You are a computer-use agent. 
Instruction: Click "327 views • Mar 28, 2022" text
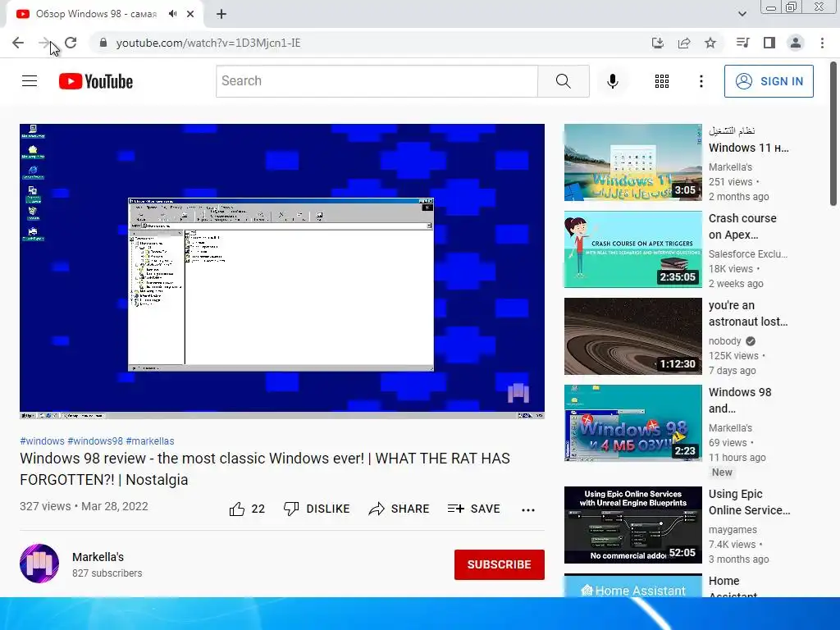click(84, 506)
